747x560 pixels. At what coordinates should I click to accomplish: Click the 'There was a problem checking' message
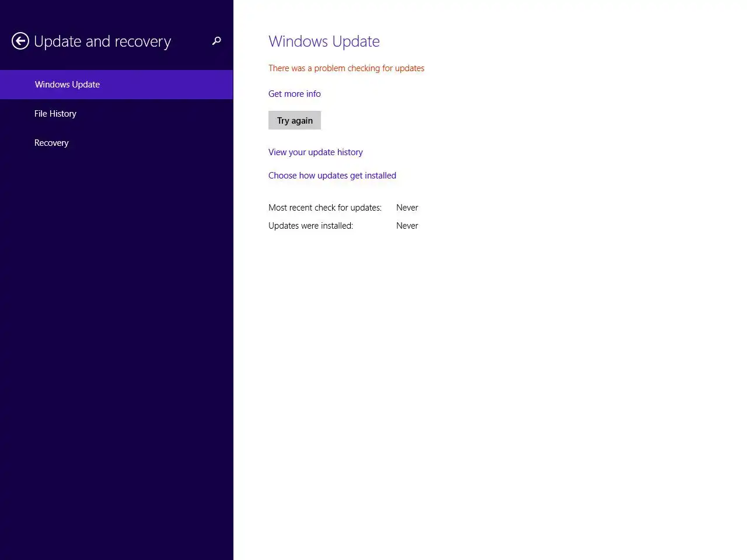coord(346,68)
